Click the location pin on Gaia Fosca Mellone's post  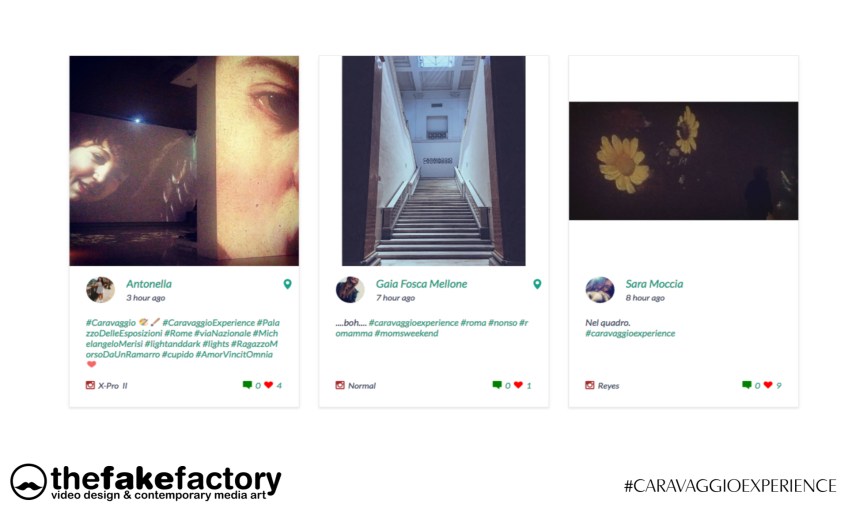537,284
